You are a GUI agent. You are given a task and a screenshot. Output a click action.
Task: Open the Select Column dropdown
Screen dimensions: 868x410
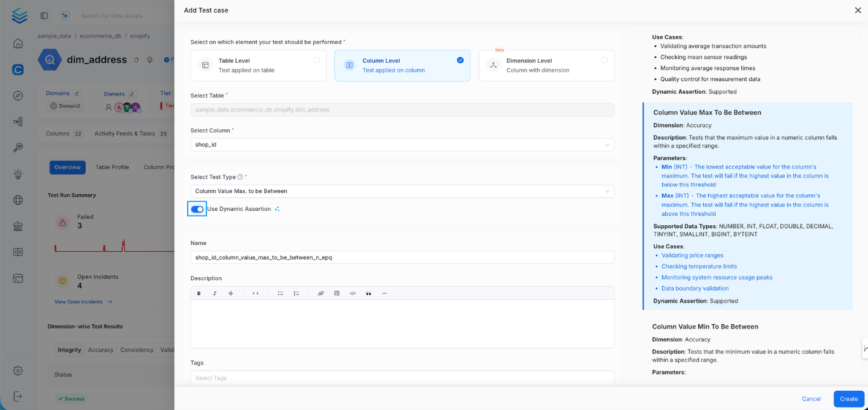pyautogui.click(x=402, y=144)
